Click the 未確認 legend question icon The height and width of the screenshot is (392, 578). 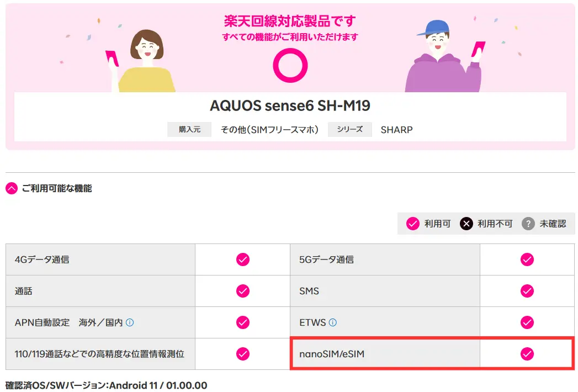click(528, 224)
